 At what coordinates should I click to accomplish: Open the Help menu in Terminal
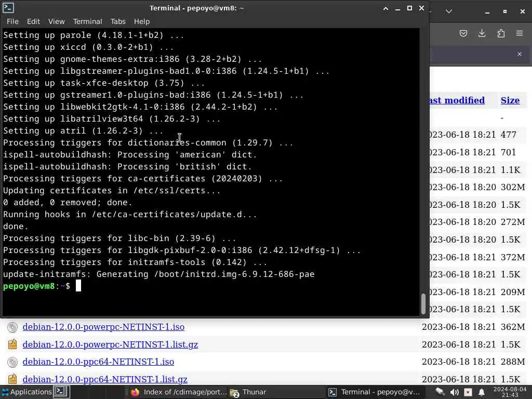click(x=141, y=21)
